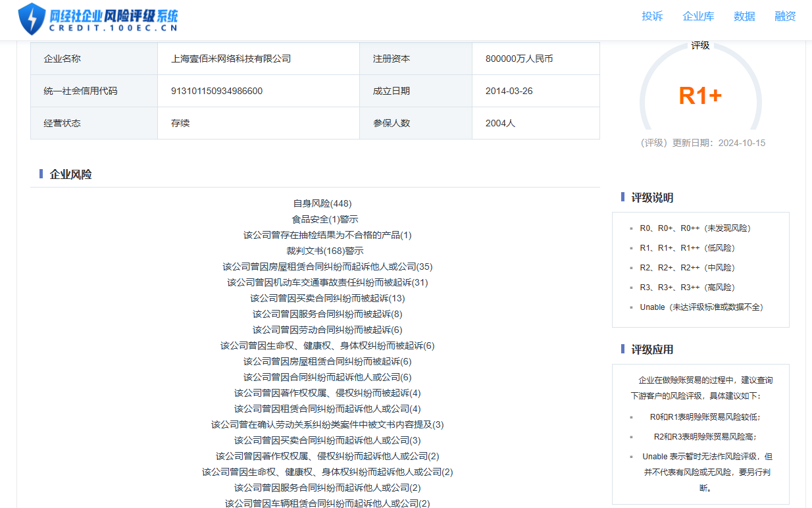Click the 企业风险 section heading
The image size is (812, 508).
point(70,174)
